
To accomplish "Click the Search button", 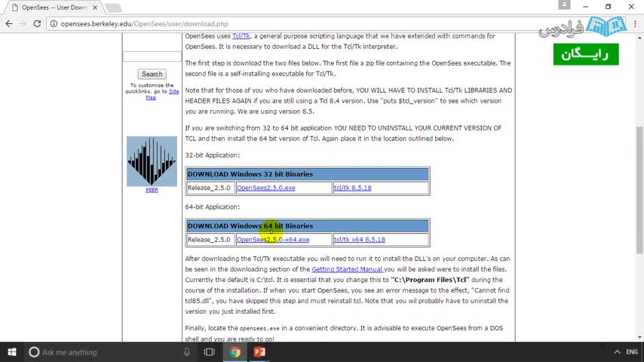I will coord(152,74).
